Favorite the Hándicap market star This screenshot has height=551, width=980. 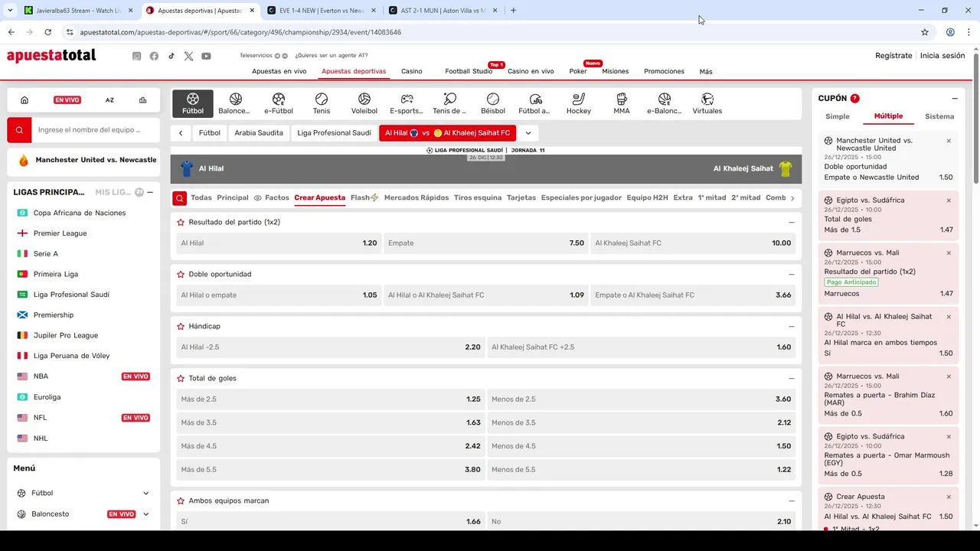pyautogui.click(x=181, y=326)
